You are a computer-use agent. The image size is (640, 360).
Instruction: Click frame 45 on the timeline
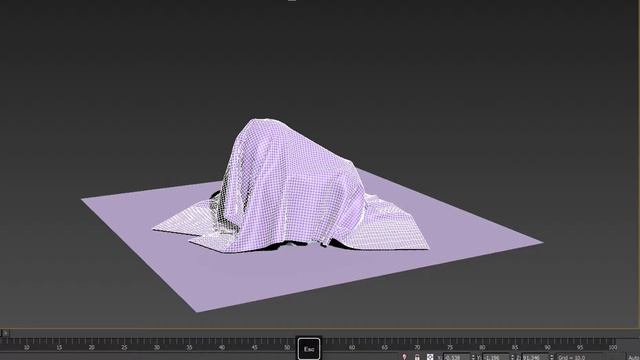pos(254,347)
